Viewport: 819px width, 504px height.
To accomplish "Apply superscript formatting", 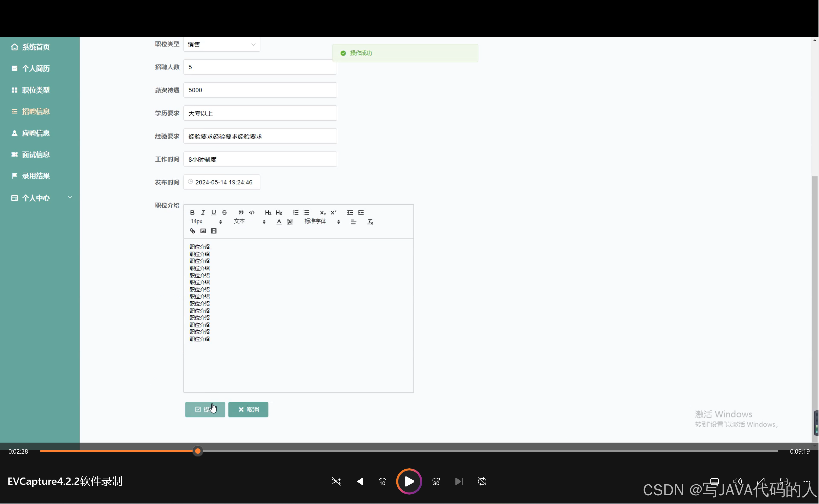I will pyautogui.click(x=333, y=212).
